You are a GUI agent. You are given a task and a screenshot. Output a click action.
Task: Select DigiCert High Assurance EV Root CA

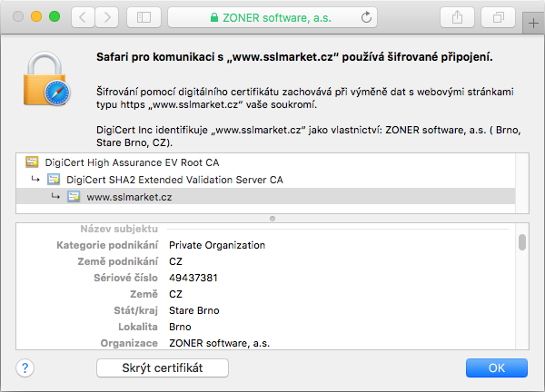pos(132,162)
